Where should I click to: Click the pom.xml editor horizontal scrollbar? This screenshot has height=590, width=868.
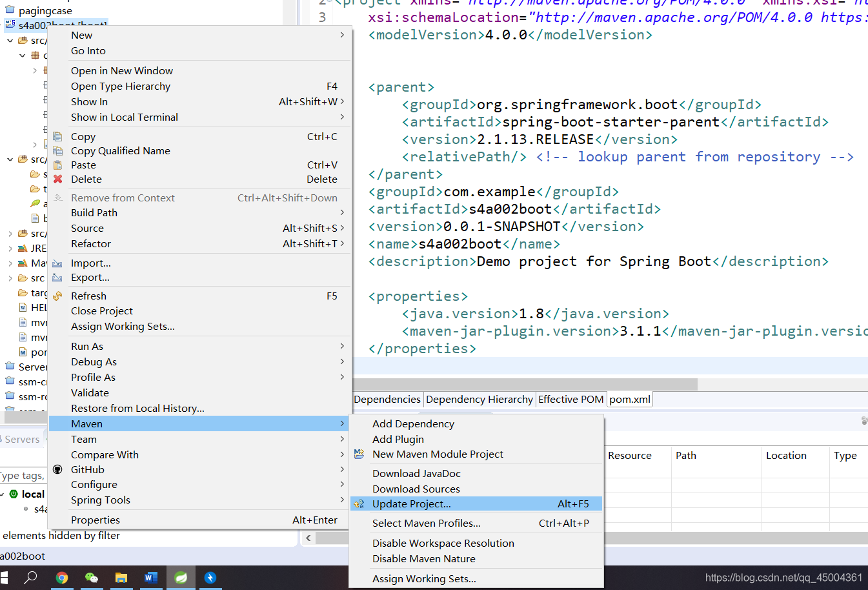525,384
